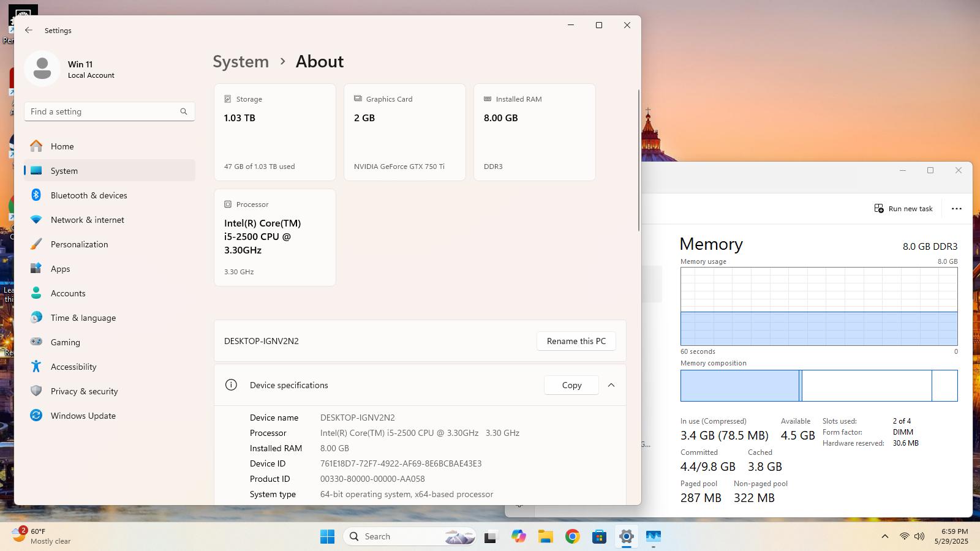The image size is (980, 551).
Task: Click the Cached value 3.8 GB
Action: click(764, 467)
